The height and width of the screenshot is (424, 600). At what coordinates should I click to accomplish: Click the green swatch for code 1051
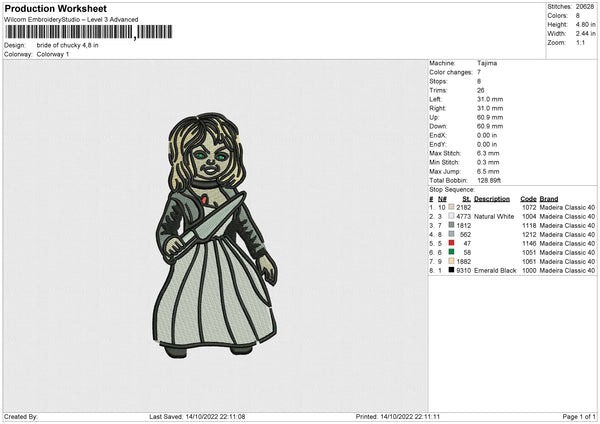pyautogui.click(x=451, y=252)
